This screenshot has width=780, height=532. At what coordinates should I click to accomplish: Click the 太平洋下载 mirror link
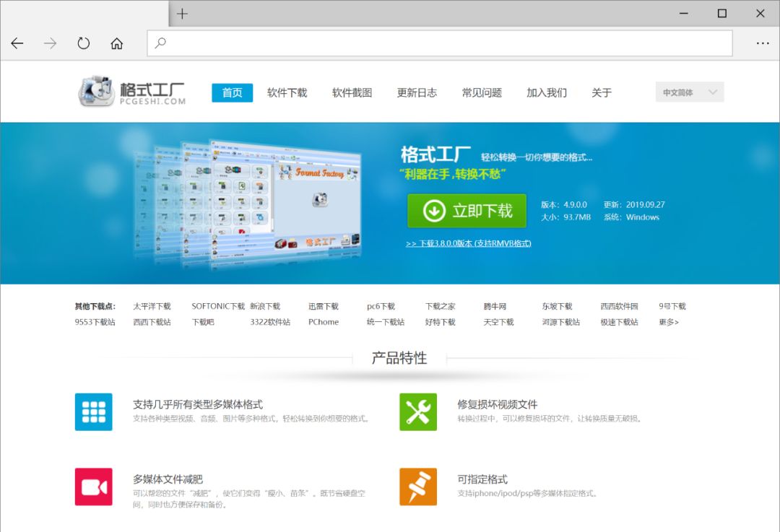152,306
